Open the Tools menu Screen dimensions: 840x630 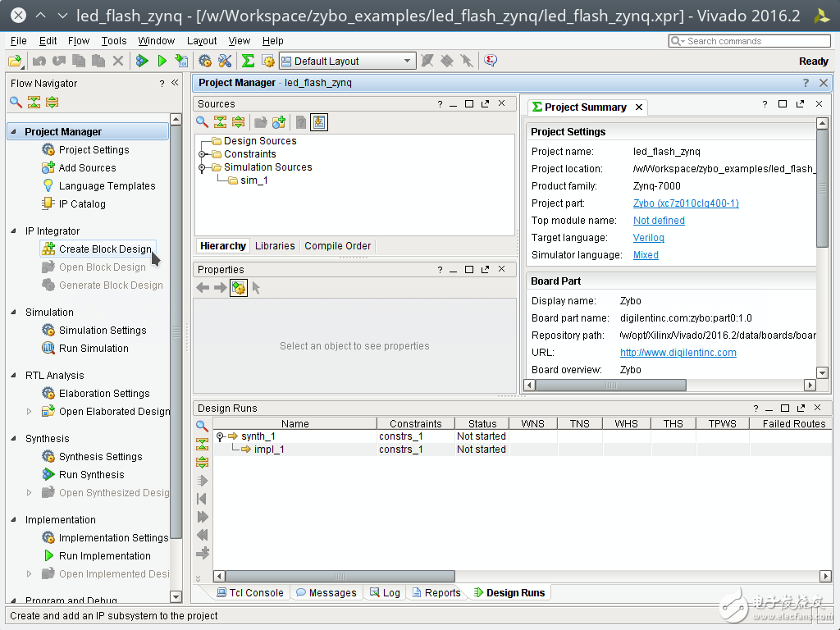(x=114, y=40)
